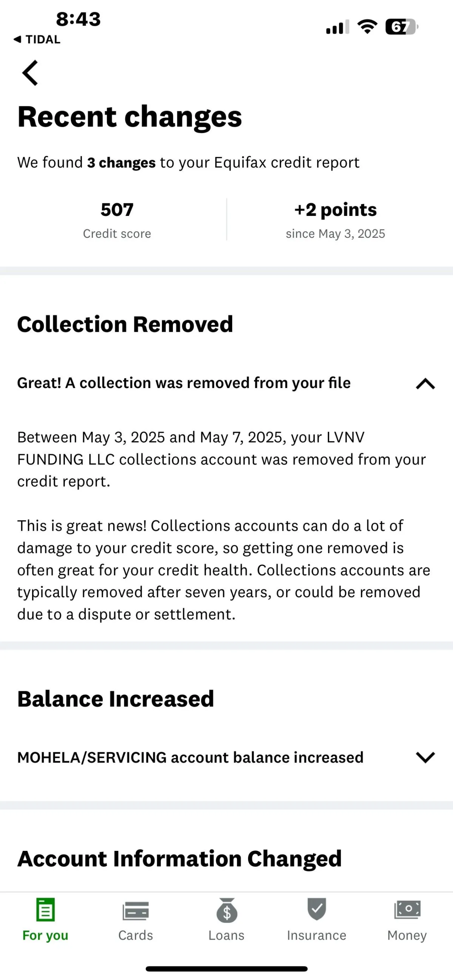Open the For you document icon

(46, 910)
